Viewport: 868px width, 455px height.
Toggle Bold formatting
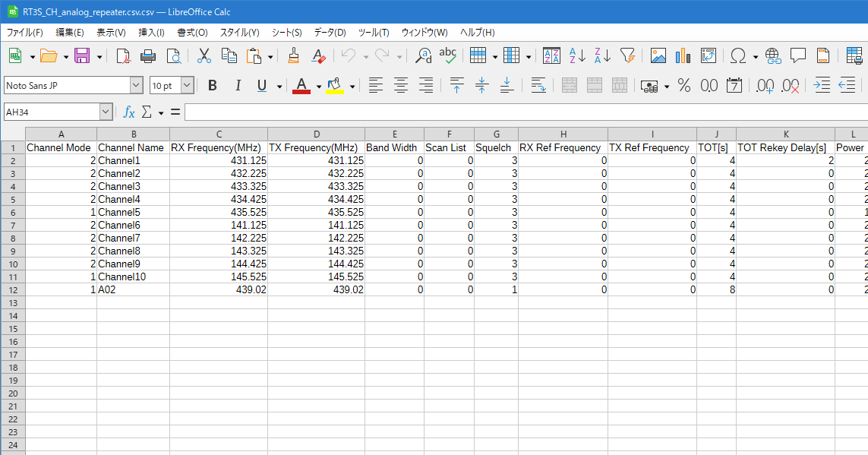tap(213, 86)
